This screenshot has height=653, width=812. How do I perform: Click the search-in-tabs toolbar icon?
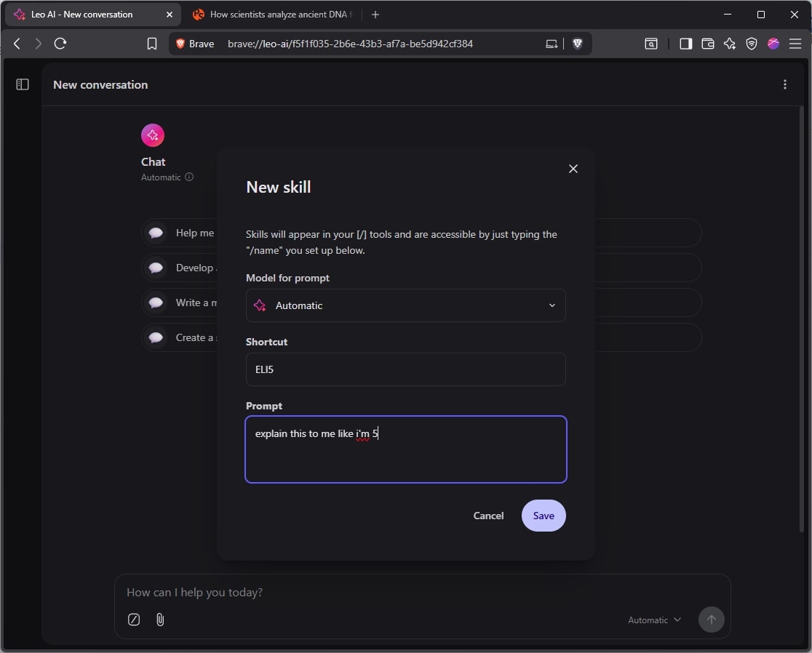[651, 44]
